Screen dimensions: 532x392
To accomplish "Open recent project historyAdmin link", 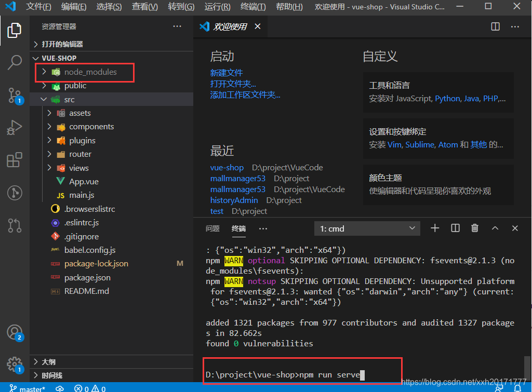I will (x=234, y=200).
